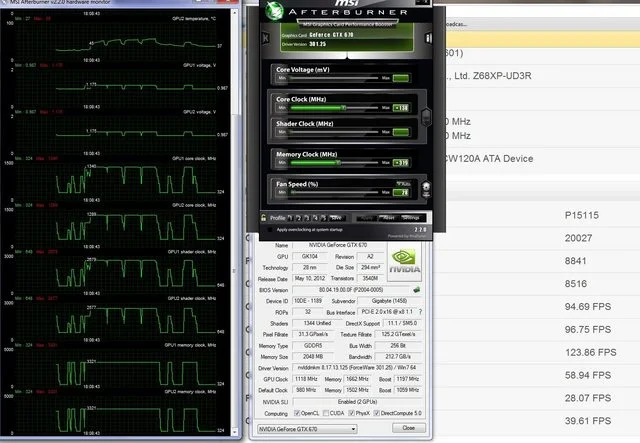Click the Core Clock +138 value box
Screen dimensions: 640x443
pos(400,108)
